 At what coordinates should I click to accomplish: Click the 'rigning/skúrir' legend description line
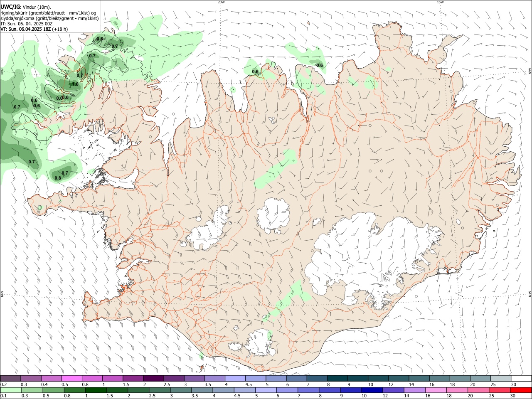coord(48,12)
